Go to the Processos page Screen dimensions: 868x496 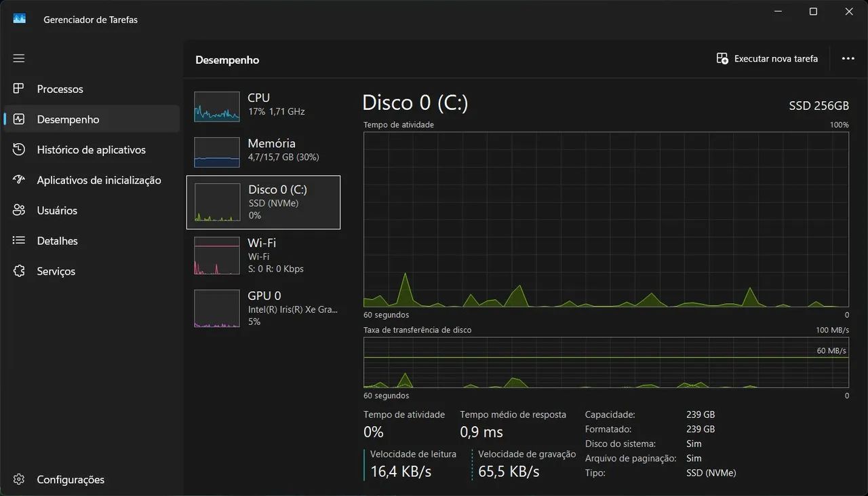coord(92,89)
